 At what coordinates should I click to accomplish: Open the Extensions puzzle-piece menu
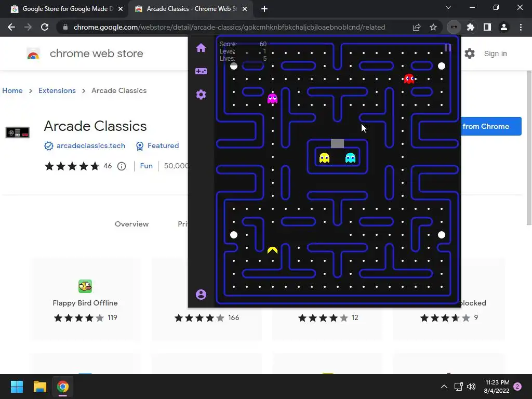click(x=471, y=27)
